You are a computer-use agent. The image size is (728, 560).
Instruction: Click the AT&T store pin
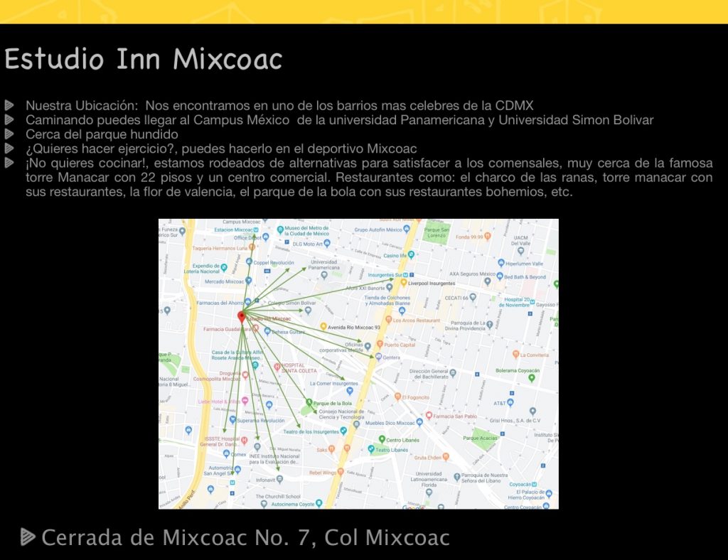[510, 403]
